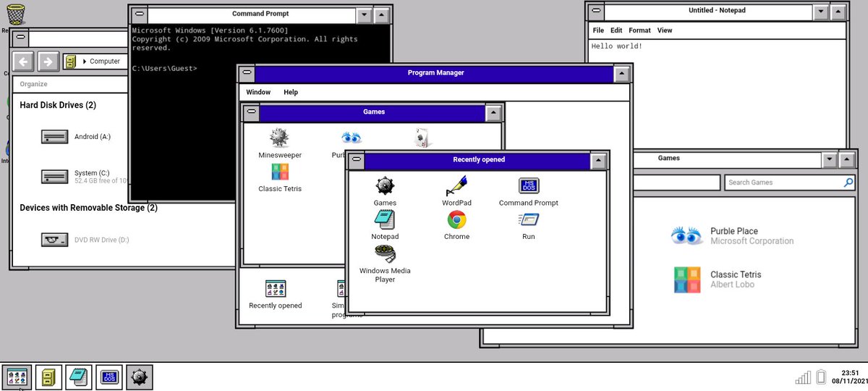Open Command Prompt control menu box
868x391 pixels.
tap(140, 14)
